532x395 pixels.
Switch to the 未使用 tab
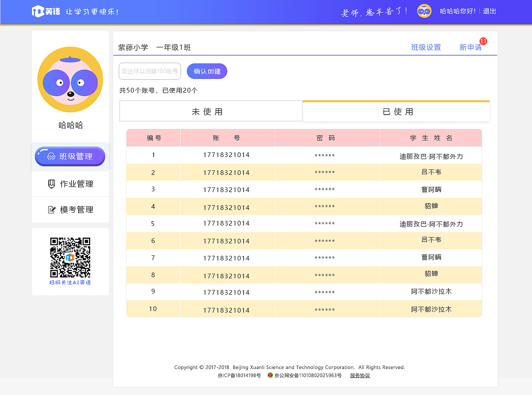pyautogui.click(x=211, y=111)
